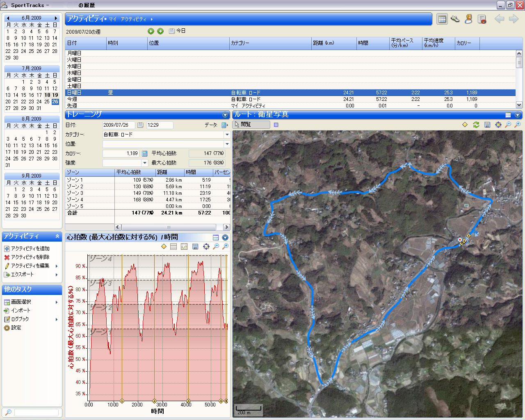This screenshot has height=420, width=525.
Task: Open the date picker calendar beside 2009/07/26
Action: 140,125
